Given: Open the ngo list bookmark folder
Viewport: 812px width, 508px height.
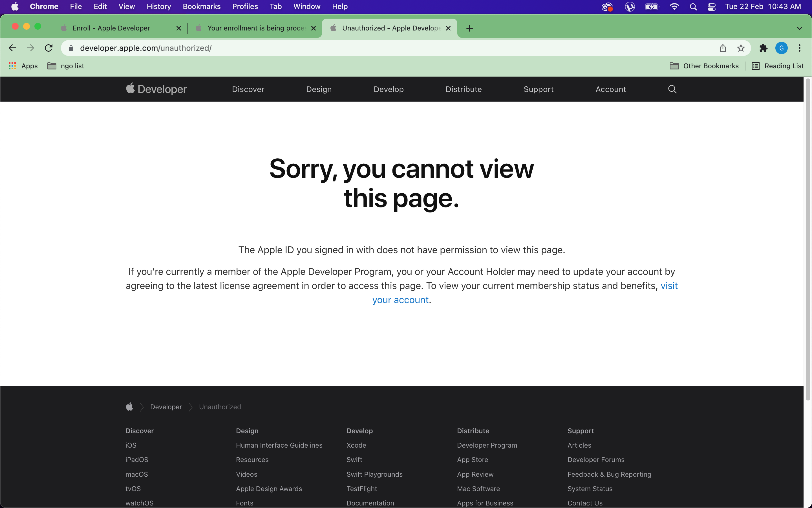Looking at the screenshot, I should tap(66, 66).
